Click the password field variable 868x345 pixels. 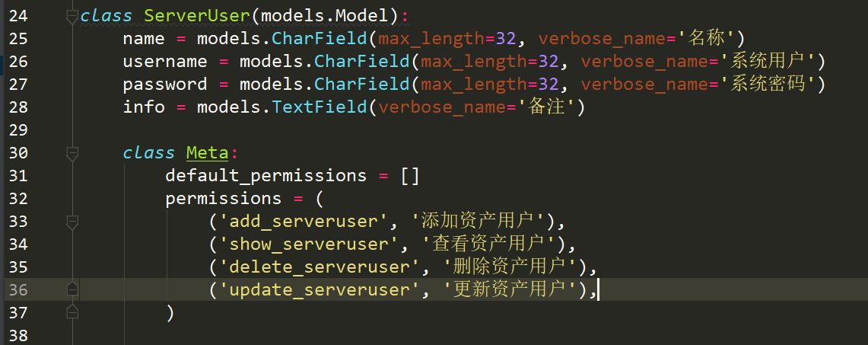click(x=164, y=85)
